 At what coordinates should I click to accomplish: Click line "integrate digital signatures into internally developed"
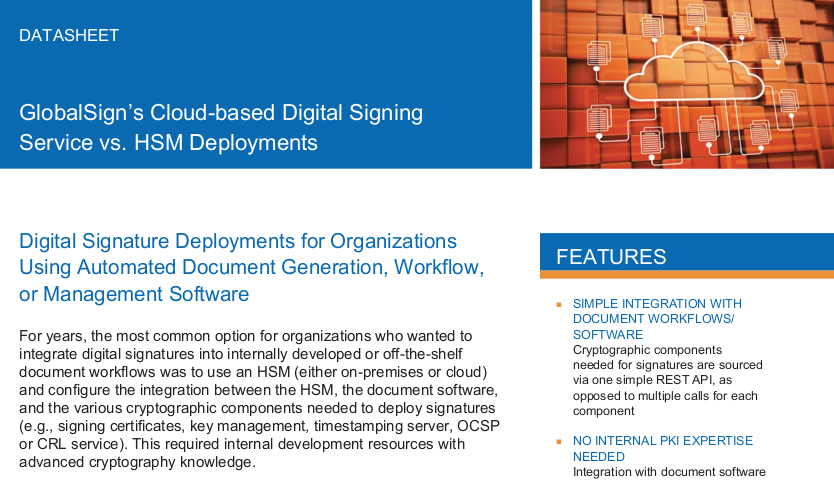click(241, 354)
